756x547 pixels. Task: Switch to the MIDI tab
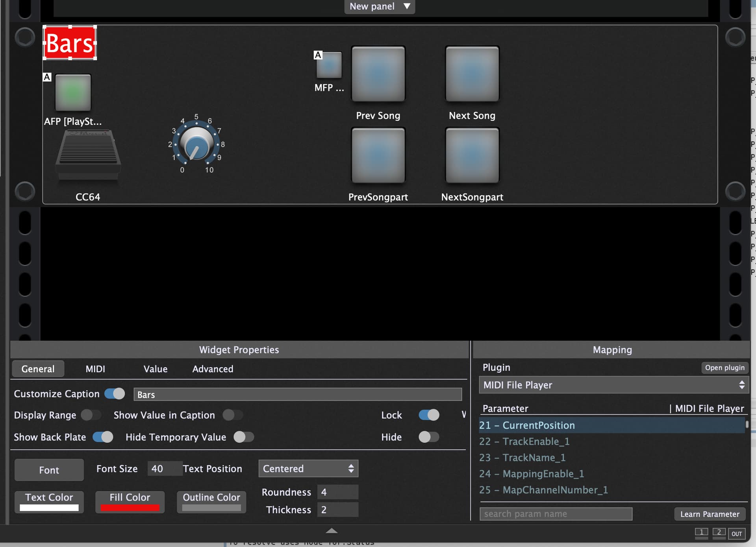click(95, 369)
